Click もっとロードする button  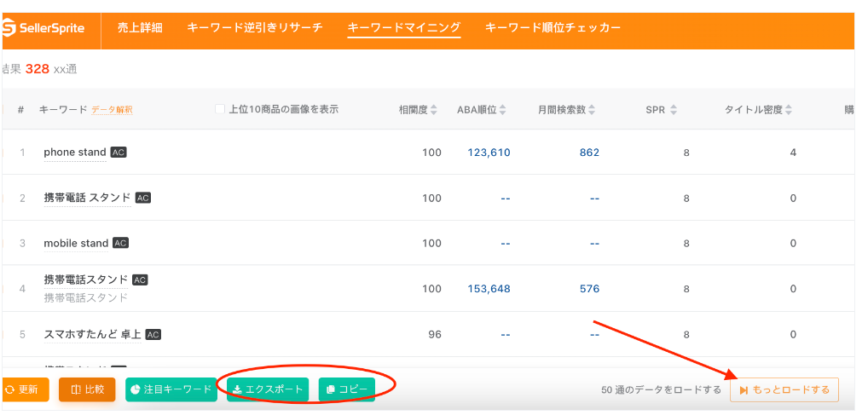(x=784, y=389)
